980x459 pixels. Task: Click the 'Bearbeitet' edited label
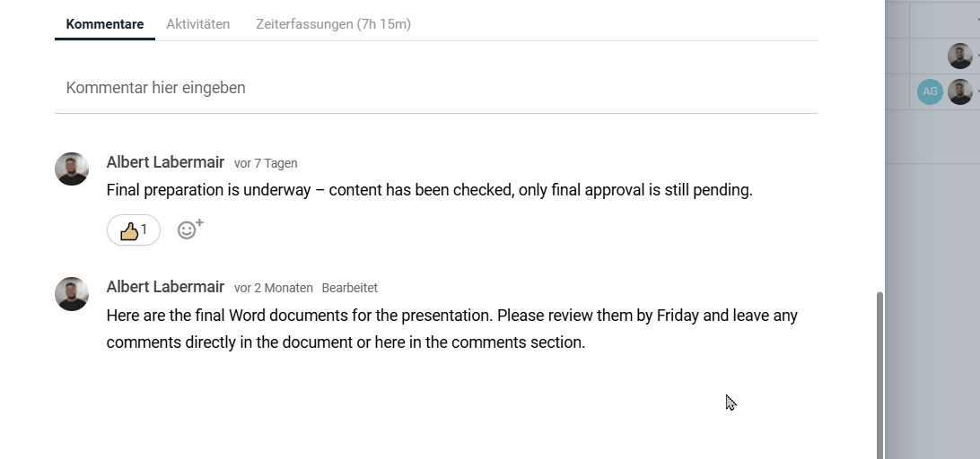click(350, 288)
